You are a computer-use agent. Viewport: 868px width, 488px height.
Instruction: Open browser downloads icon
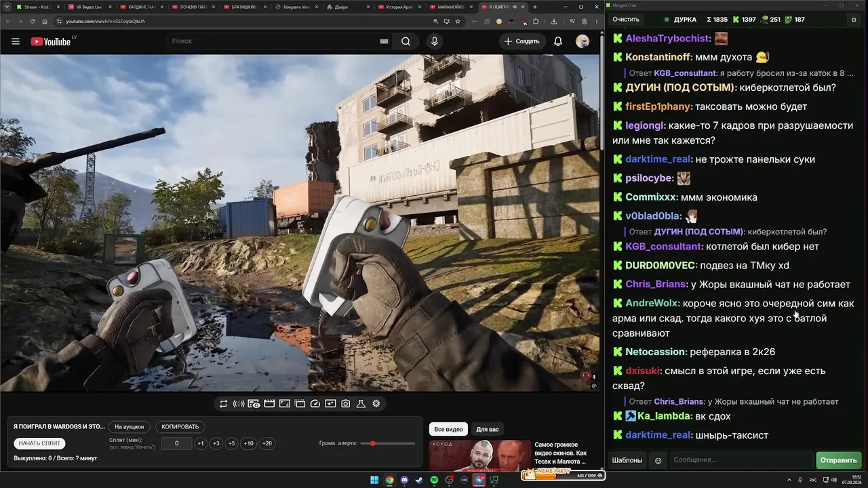coord(553,21)
